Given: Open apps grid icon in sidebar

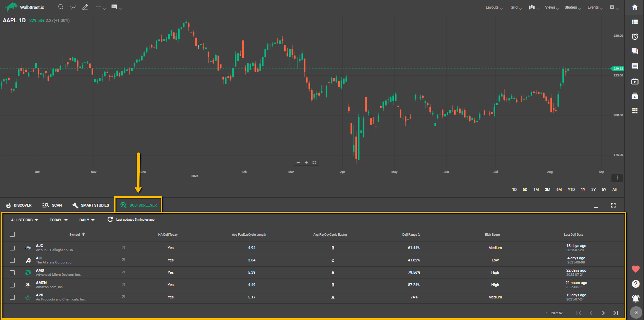Looking at the screenshot, I should [x=635, y=111].
